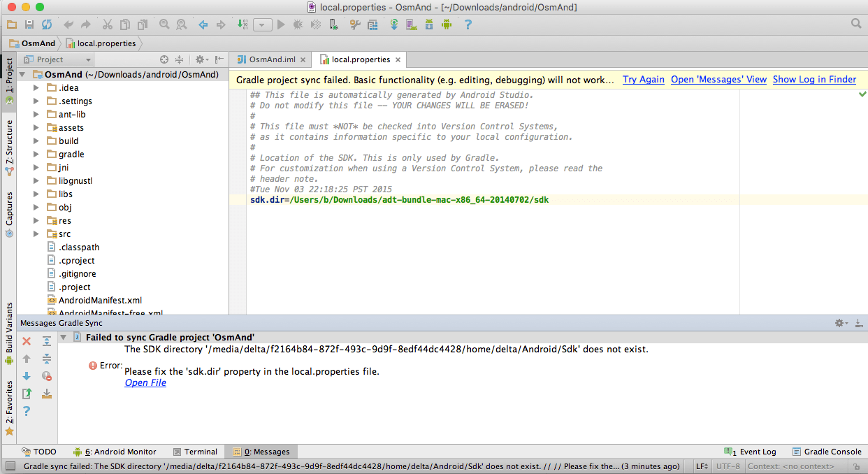Click the red X in Messages panel

[x=27, y=341]
